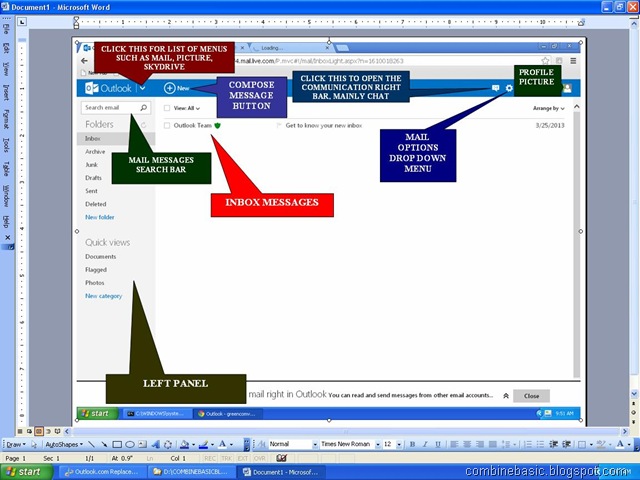Center align text

pyautogui.click(x=467, y=444)
